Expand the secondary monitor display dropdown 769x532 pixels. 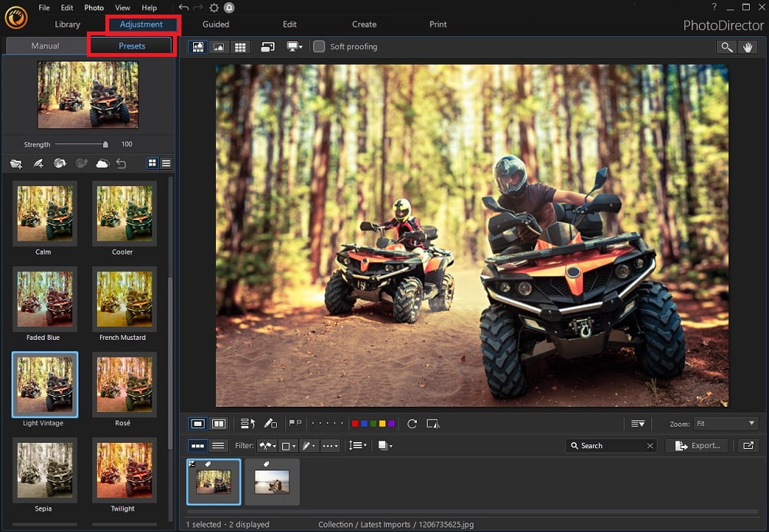[x=295, y=46]
